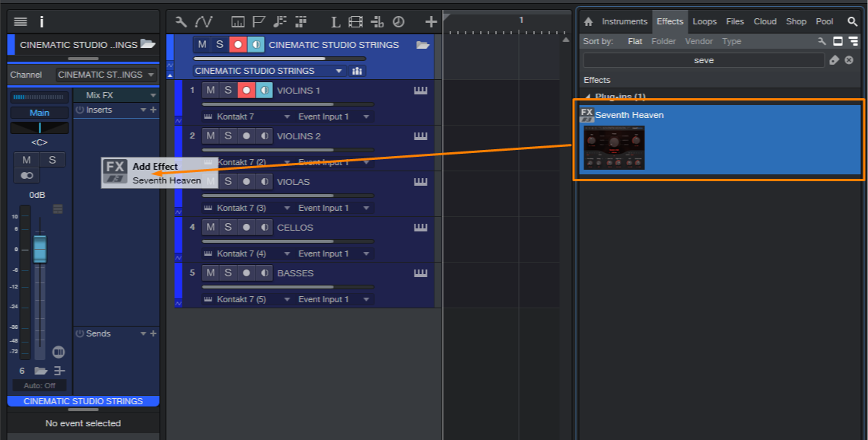Open folder icon next to CINEMATIC STUDIO ..INGS
868x440 pixels.
point(148,44)
